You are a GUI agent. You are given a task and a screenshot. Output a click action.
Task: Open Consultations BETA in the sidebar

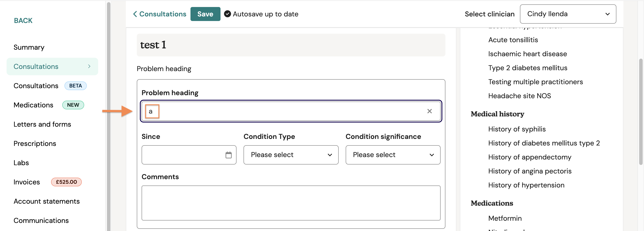click(x=50, y=86)
